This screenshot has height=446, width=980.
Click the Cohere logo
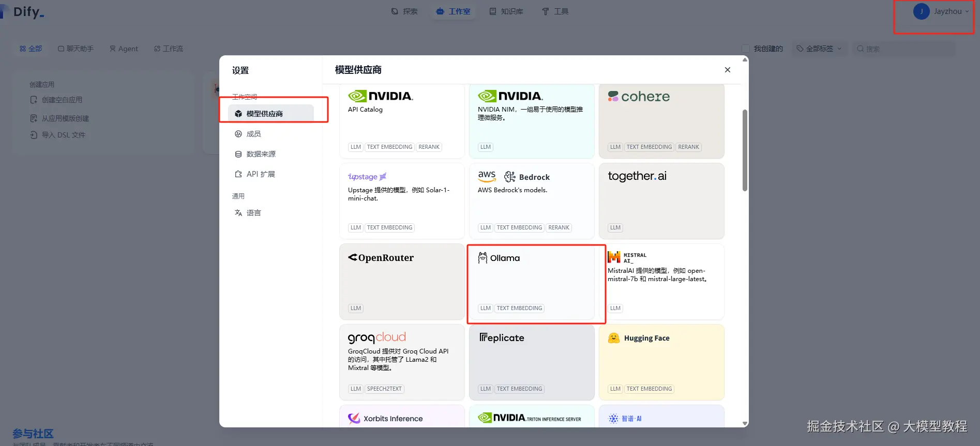point(639,96)
